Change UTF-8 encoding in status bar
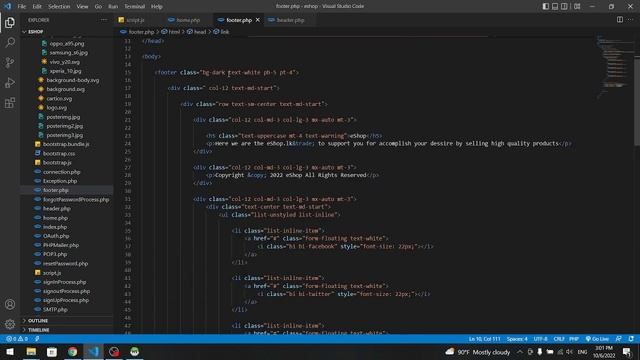The height and width of the screenshot is (360, 640). point(540,339)
